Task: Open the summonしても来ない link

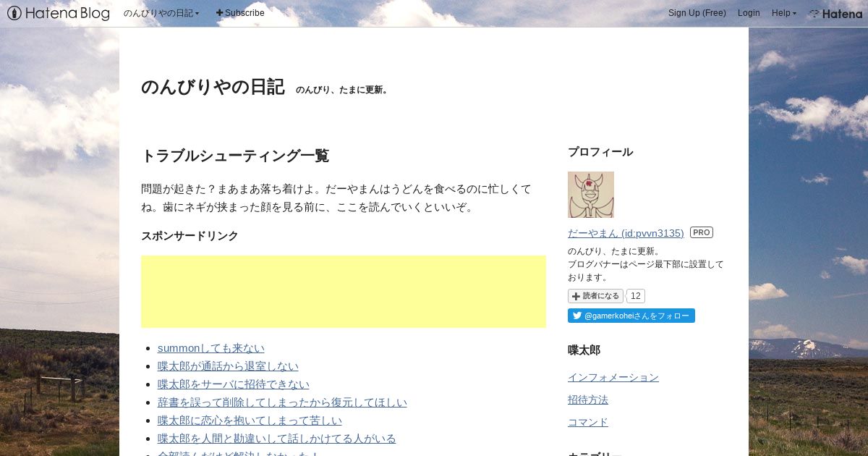Action: tap(211, 348)
